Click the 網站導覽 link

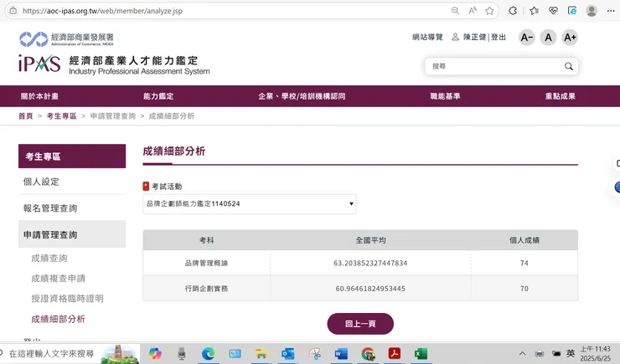tap(427, 37)
